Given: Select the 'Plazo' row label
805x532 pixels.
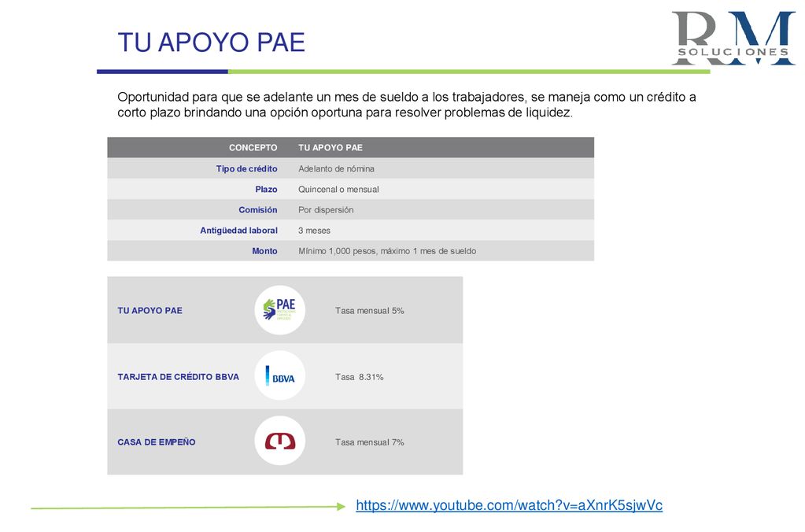Looking at the screenshot, I should click(266, 189).
